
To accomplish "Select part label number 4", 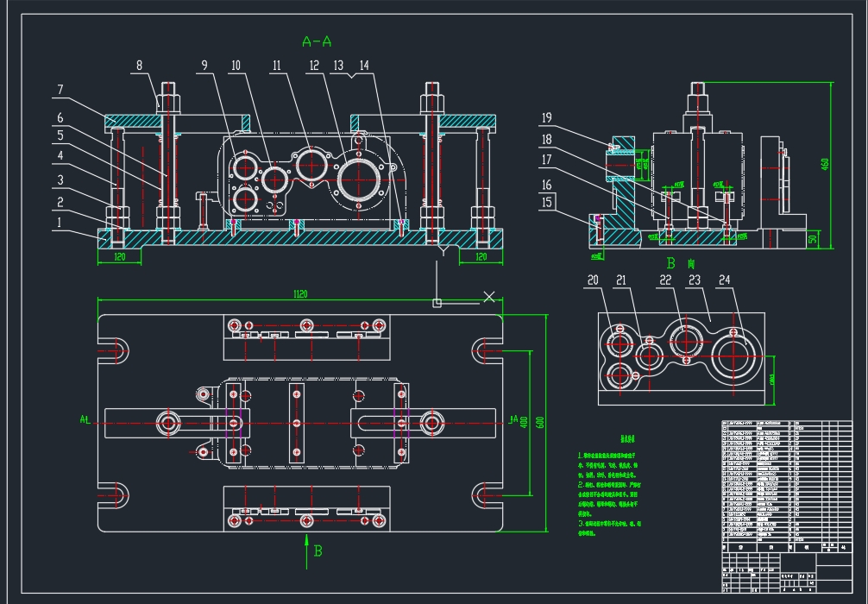I will pos(60,155).
